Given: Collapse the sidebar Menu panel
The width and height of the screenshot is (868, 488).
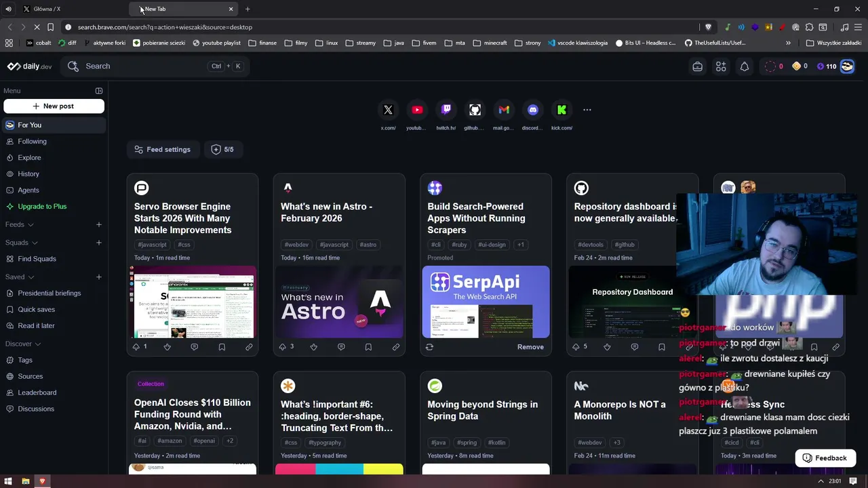Looking at the screenshot, I should (x=99, y=91).
